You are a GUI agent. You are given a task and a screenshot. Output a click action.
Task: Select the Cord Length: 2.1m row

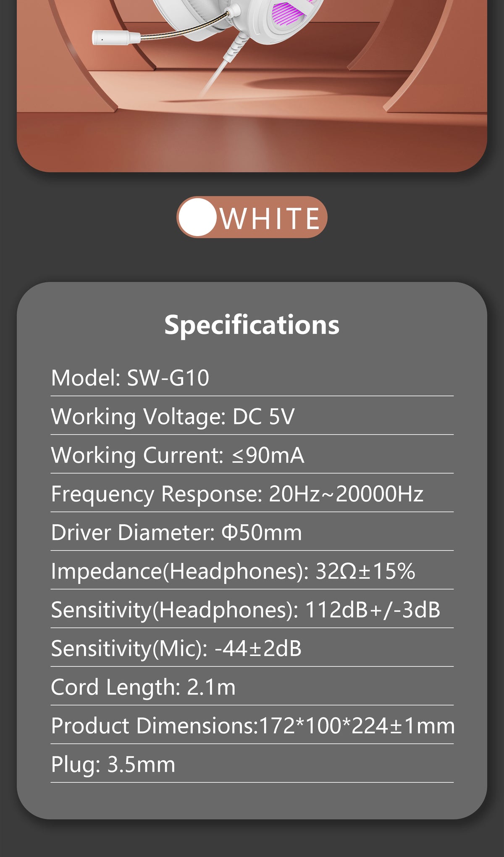click(x=143, y=687)
